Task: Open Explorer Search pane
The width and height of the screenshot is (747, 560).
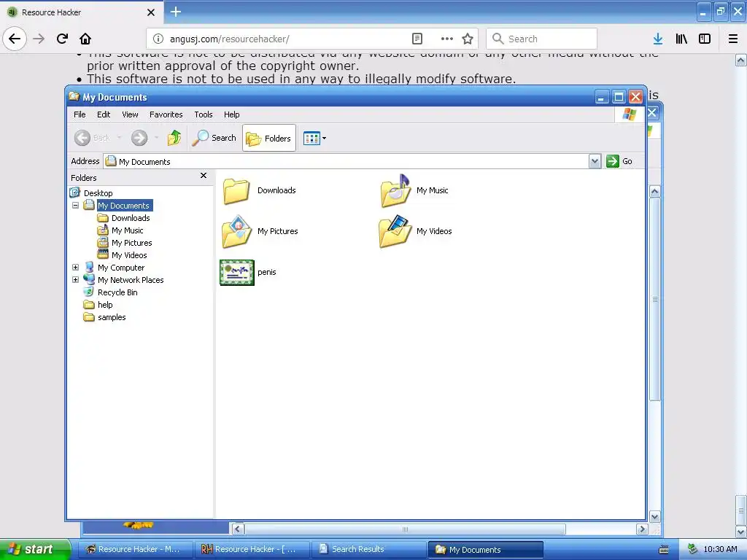Action: pos(214,138)
